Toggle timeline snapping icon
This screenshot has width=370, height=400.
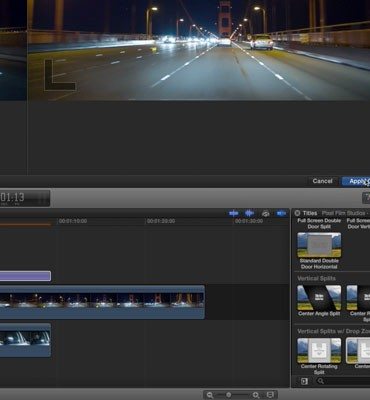281,213
